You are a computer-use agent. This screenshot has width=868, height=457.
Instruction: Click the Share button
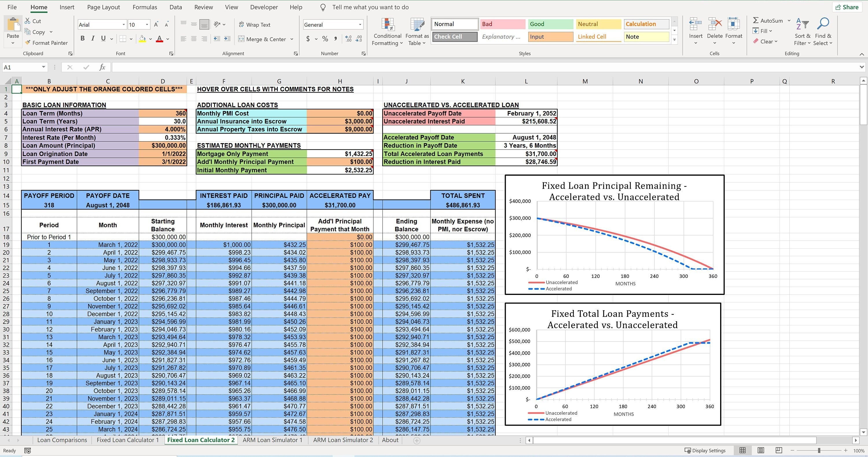click(847, 7)
